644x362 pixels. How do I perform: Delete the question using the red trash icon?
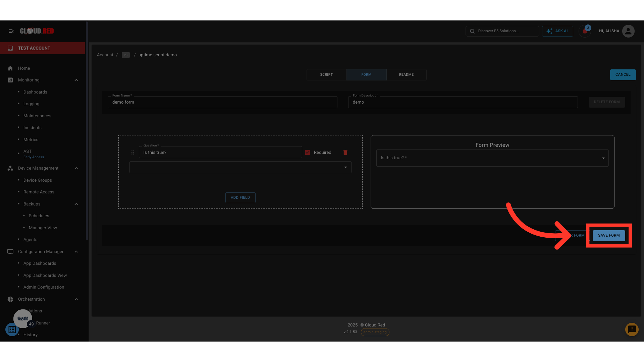tap(345, 153)
